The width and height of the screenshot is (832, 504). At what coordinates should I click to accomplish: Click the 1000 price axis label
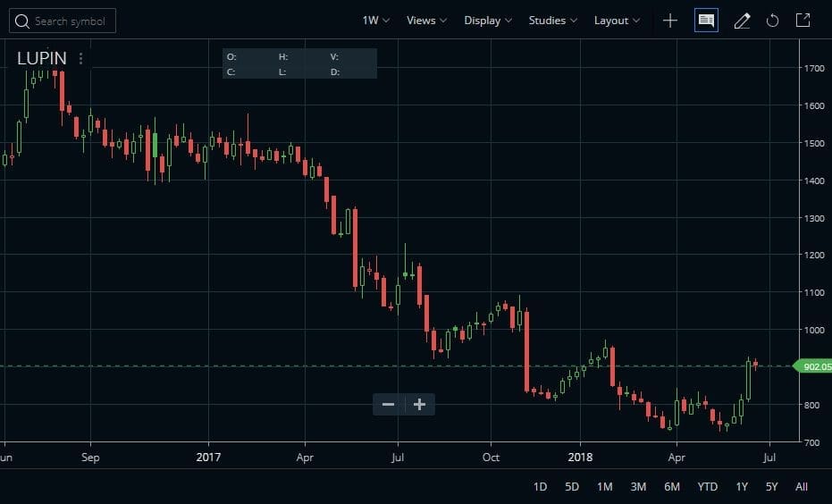(x=814, y=330)
